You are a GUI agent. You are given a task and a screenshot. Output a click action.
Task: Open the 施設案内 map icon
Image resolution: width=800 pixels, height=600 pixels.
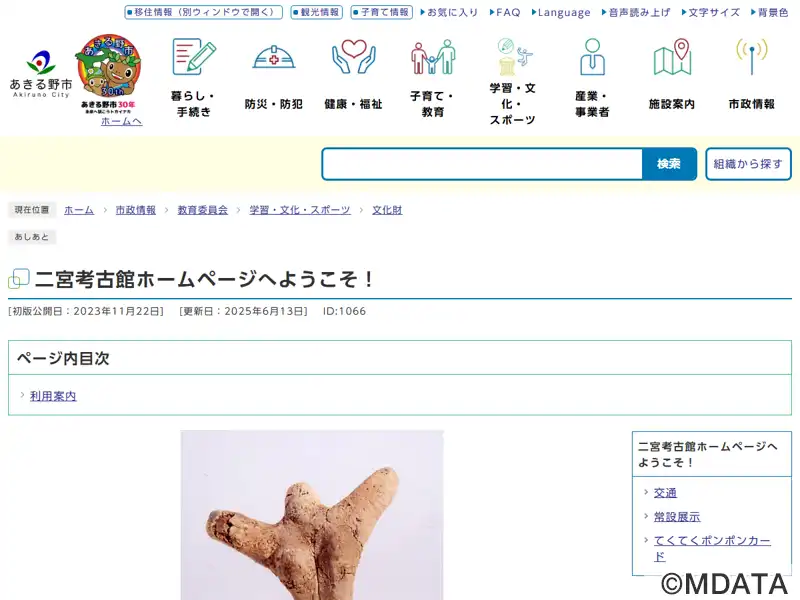(x=672, y=57)
